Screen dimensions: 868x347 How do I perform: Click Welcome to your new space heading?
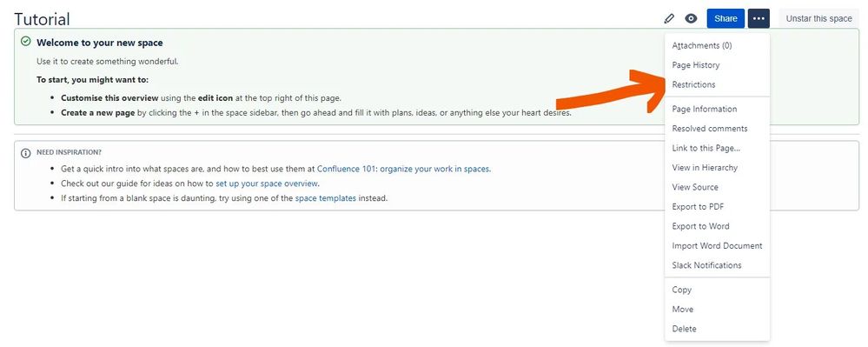coord(100,43)
